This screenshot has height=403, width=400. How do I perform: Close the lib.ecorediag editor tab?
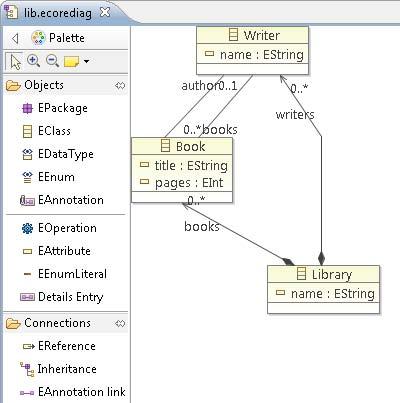click(x=105, y=12)
